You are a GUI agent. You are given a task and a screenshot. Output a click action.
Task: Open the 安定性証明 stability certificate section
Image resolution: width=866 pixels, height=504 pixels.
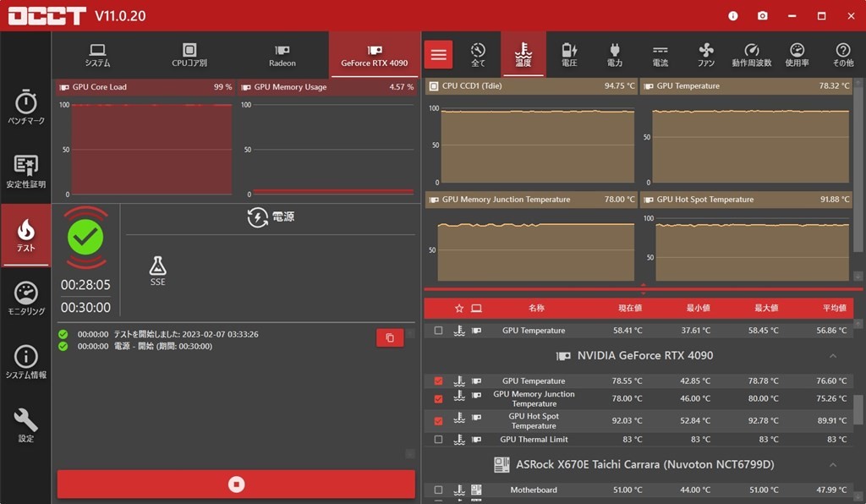pyautogui.click(x=26, y=171)
